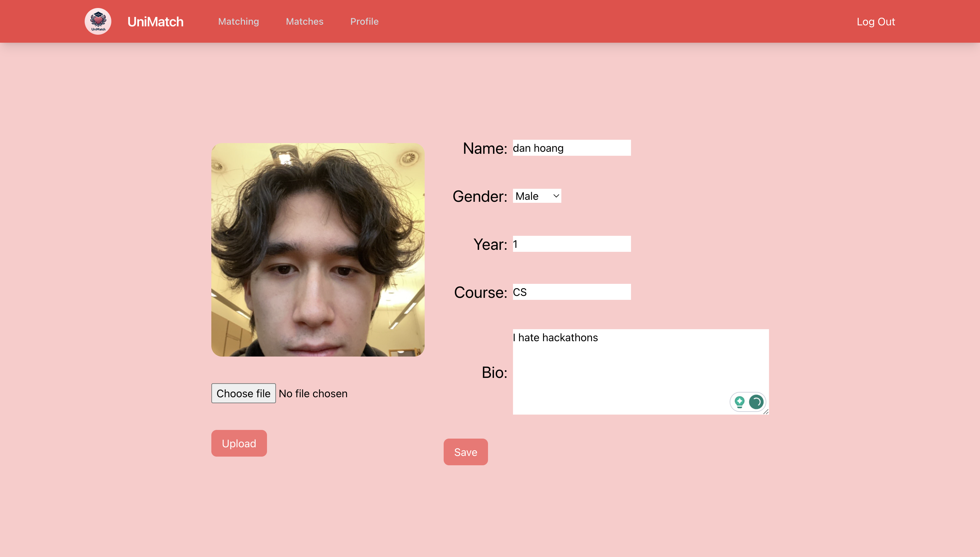Click the profile photo thumbnail
The image size is (980, 557).
[x=318, y=250]
